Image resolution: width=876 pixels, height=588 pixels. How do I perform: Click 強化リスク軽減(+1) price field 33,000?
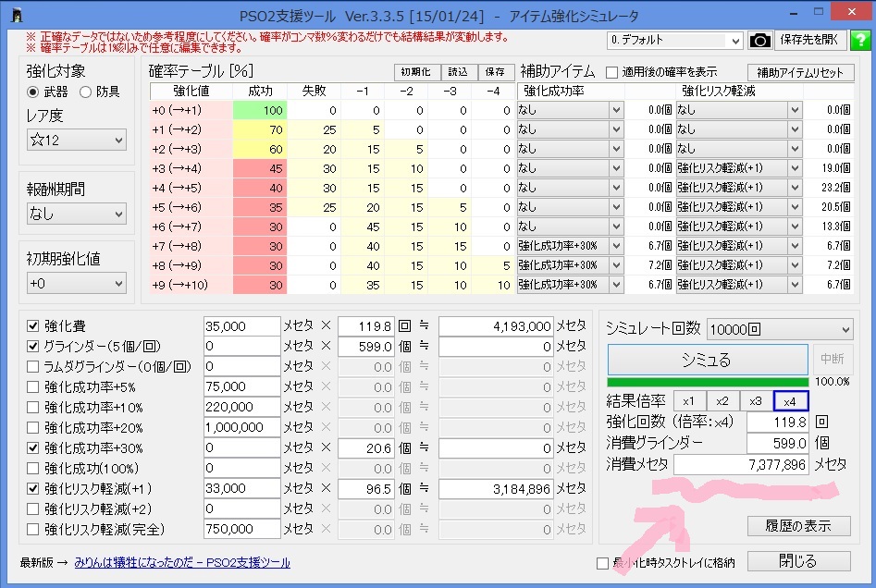point(242,488)
